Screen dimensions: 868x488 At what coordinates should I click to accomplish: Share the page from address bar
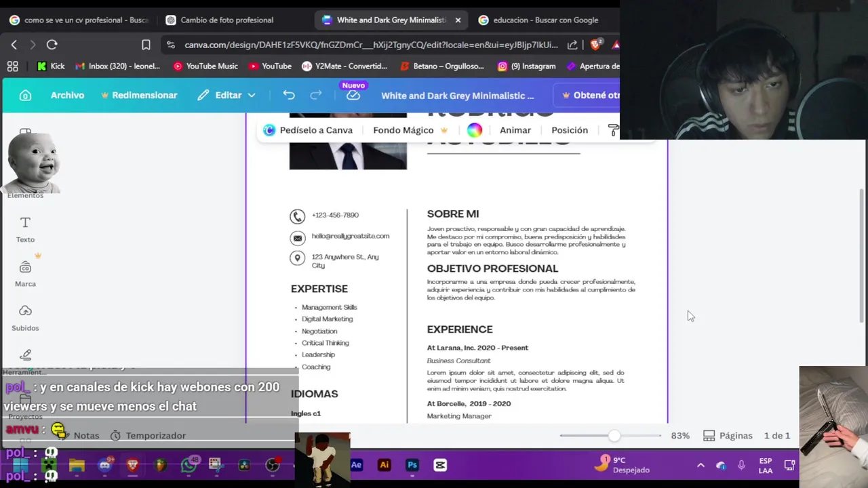click(572, 45)
